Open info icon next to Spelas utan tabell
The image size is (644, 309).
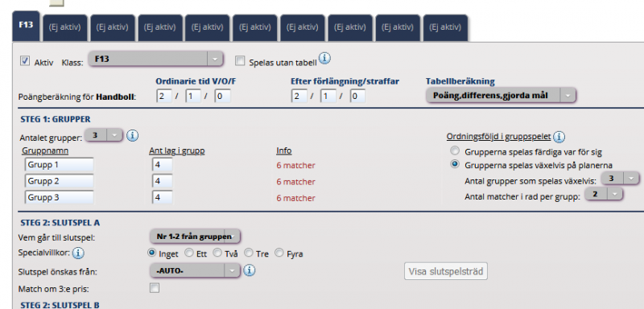pyautogui.click(x=324, y=59)
